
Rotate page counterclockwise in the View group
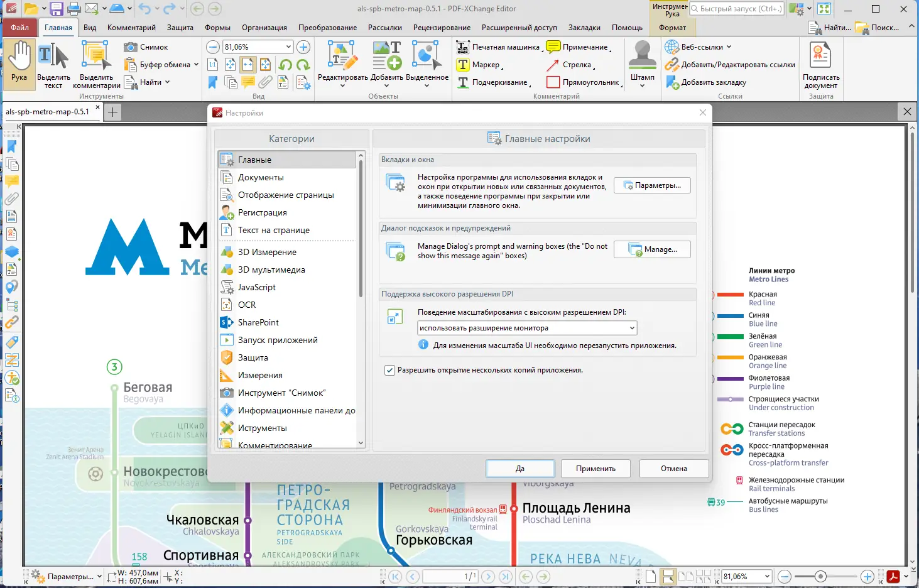(x=285, y=65)
